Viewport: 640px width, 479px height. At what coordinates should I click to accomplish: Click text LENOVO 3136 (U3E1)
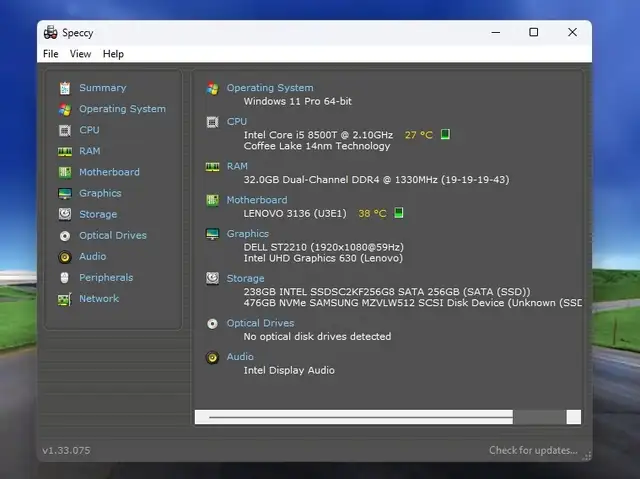(x=295, y=213)
